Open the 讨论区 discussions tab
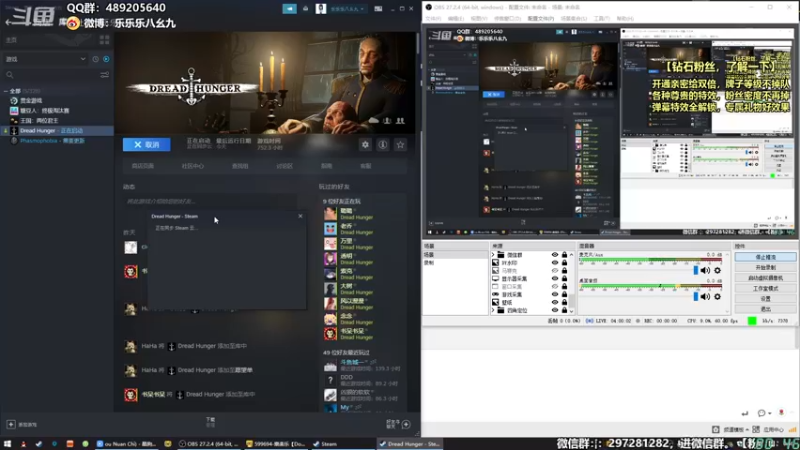This screenshot has height=450, width=800. point(284,166)
